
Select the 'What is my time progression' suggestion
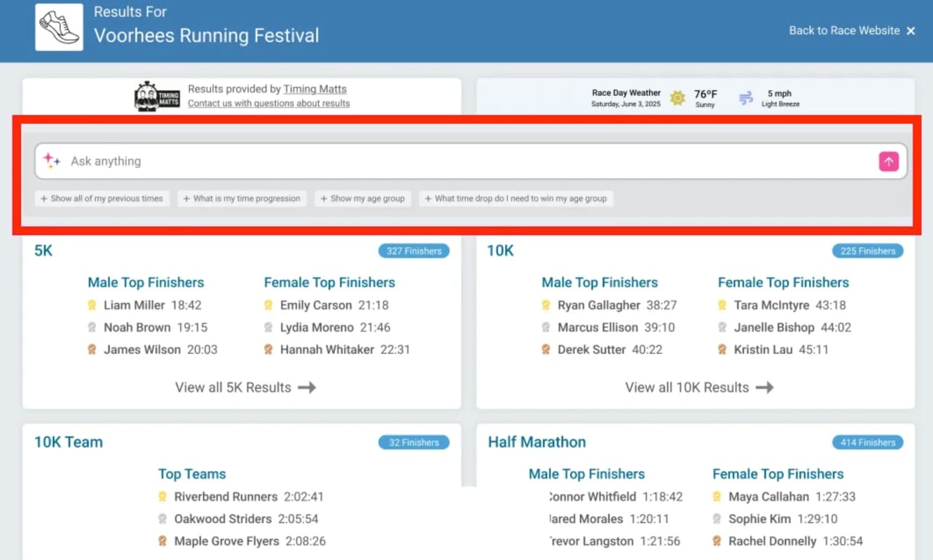click(242, 199)
